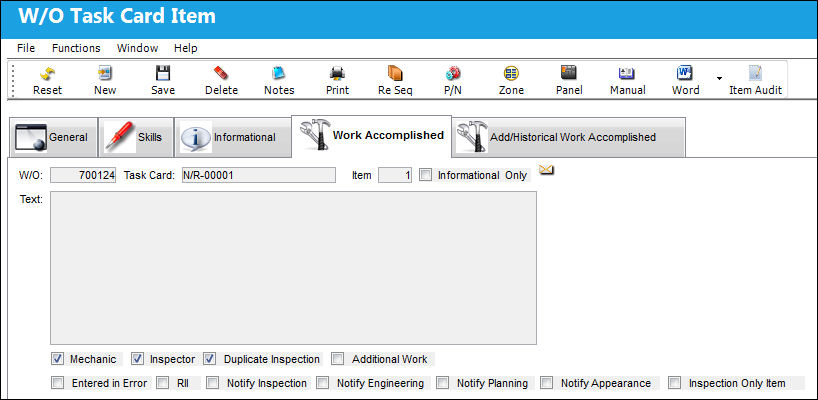Click the envelope mail icon
The height and width of the screenshot is (400, 818).
click(546, 169)
